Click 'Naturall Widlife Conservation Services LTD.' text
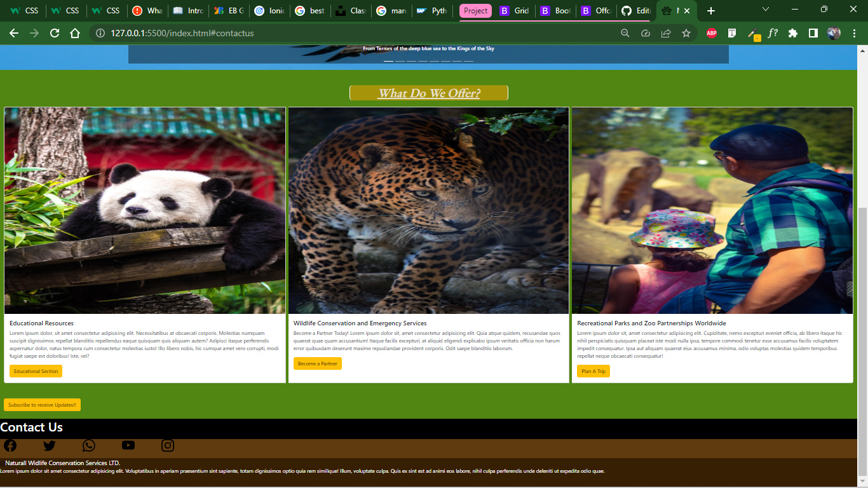Image resolution: width=868 pixels, height=488 pixels. click(62, 463)
